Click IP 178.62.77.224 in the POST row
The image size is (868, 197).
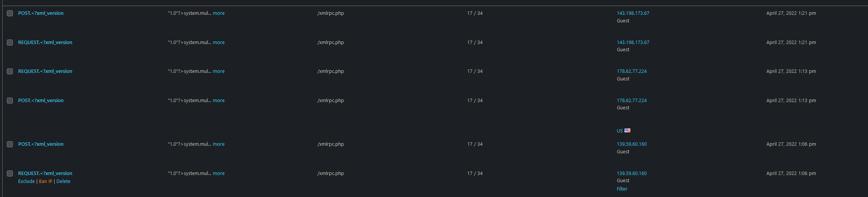coord(632,101)
